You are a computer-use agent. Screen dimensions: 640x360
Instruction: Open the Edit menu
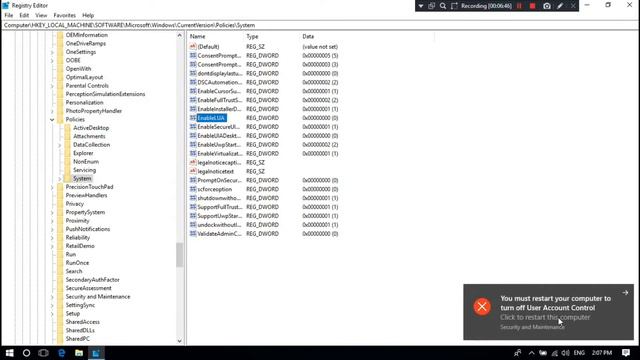(x=24, y=15)
